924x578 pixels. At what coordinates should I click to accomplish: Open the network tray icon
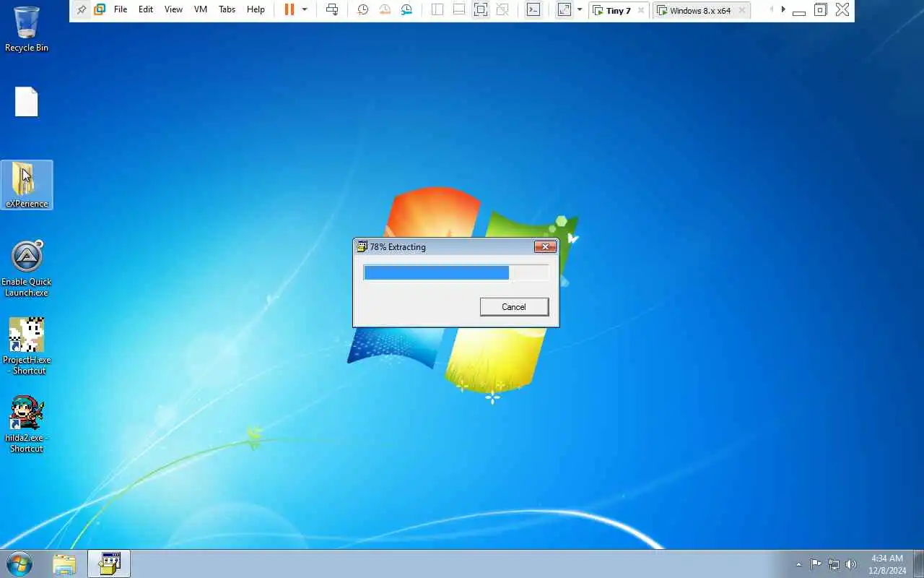click(833, 564)
